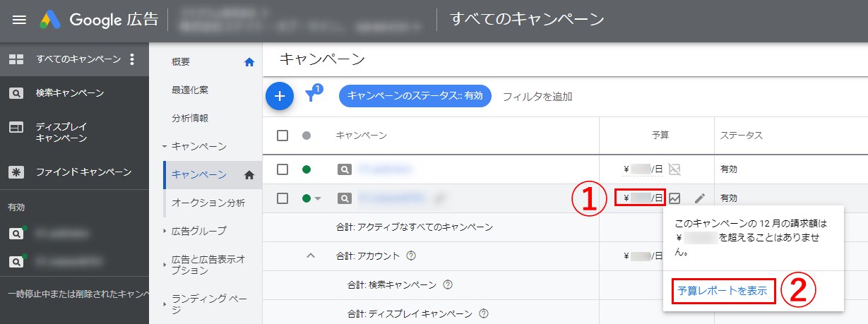Click フィルタを追加 to add a filter
Image resolution: width=868 pixels, height=324 pixels.
point(537,97)
